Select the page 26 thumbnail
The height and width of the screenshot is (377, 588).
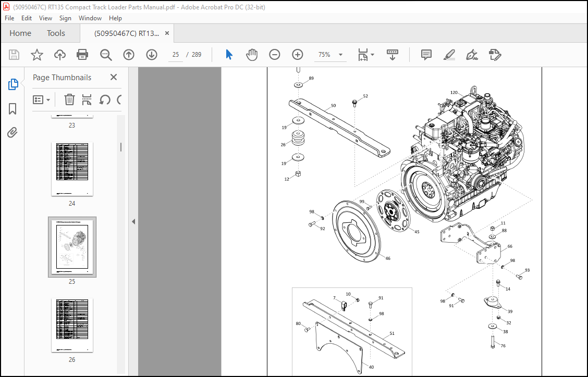click(x=72, y=325)
